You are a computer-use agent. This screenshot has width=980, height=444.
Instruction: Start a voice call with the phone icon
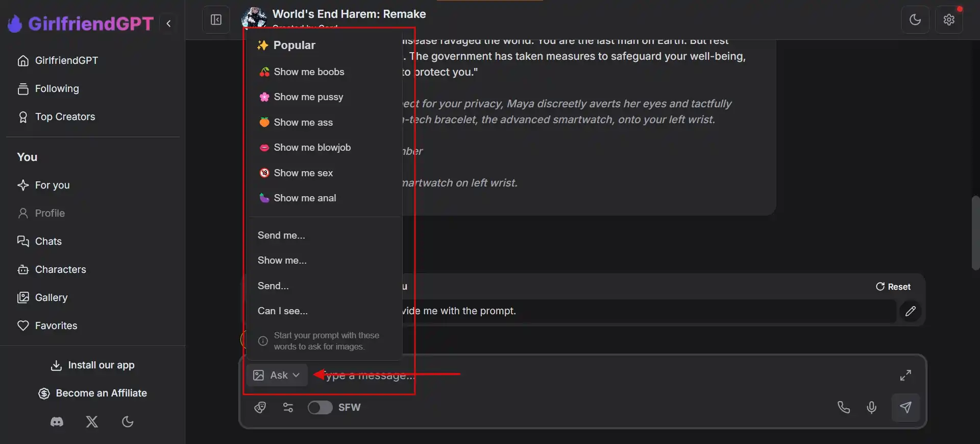[x=843, y=407]
